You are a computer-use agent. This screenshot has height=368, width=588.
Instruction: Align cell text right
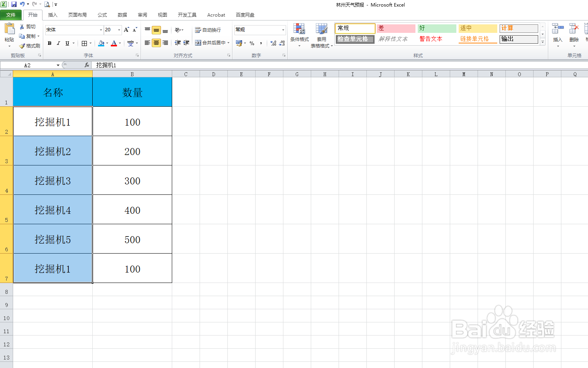165,43
